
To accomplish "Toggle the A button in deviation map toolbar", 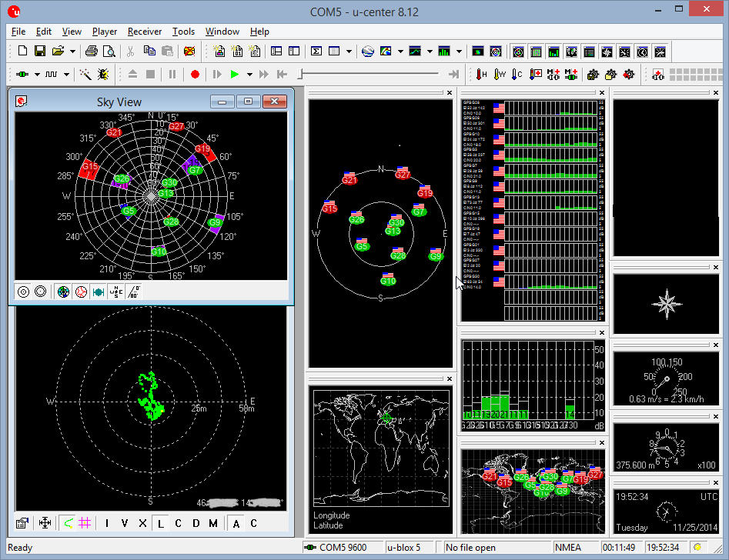I will click(x=236, y=523).
